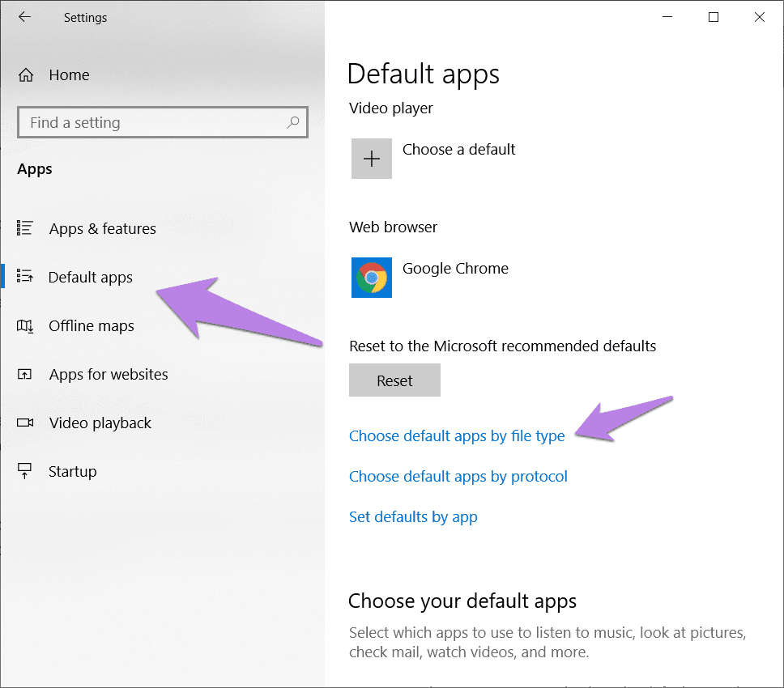The width and height of the screenshot is (784, 688).
Task: Open Set defaults by app link
Action: pyautogui.click(x=413, y=517)
